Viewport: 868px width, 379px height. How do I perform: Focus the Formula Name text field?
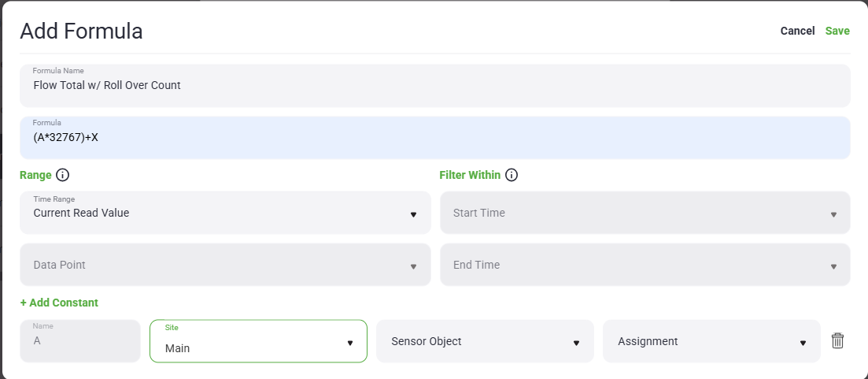point(434,85)
